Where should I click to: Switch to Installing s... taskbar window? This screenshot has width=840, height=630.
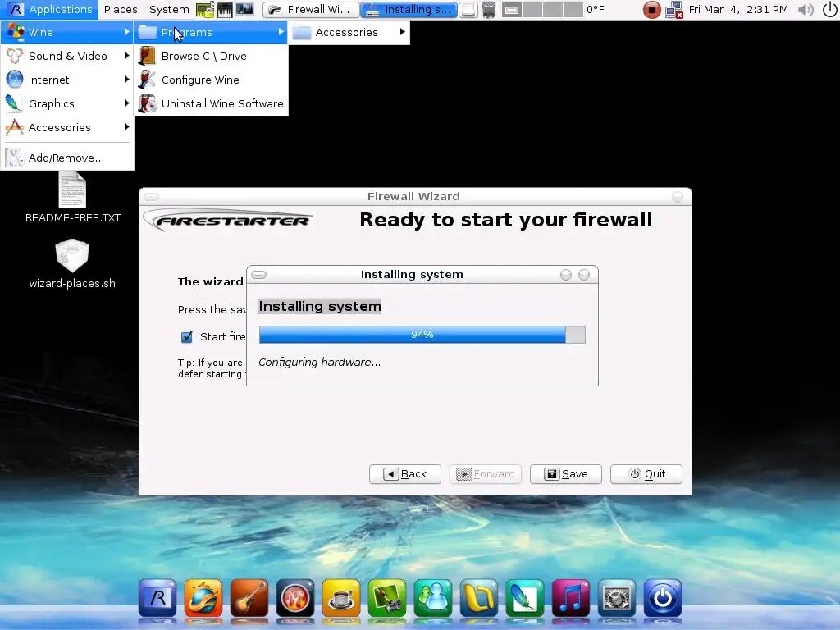409,10
